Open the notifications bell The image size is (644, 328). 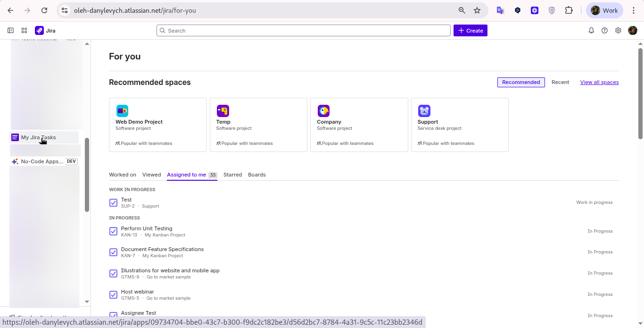coord(591,30)
